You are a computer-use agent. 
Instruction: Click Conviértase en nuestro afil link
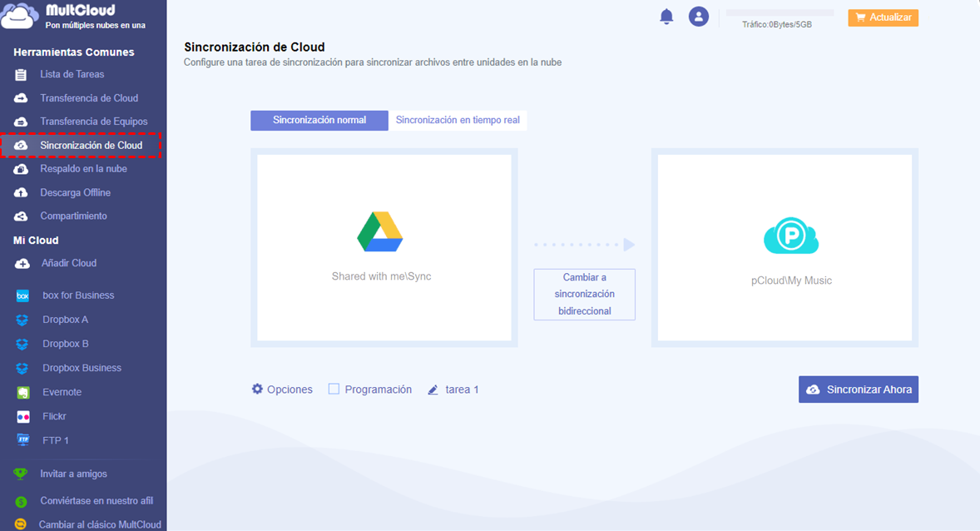[97, 501]
